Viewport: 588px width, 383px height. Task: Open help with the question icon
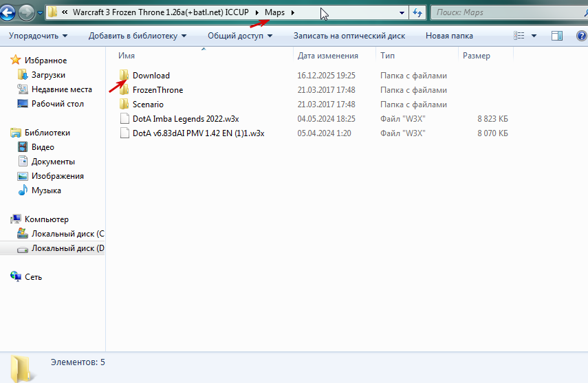click(x=582, y=36)
